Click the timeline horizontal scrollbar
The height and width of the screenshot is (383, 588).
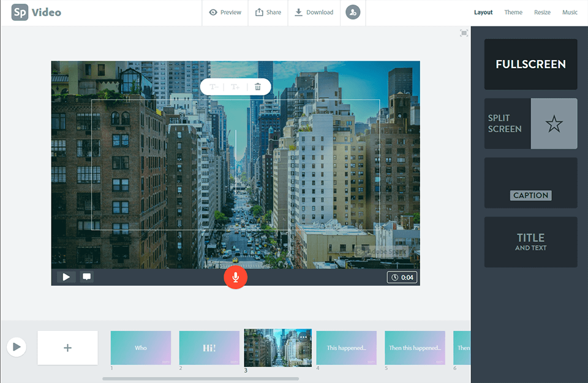201,379
